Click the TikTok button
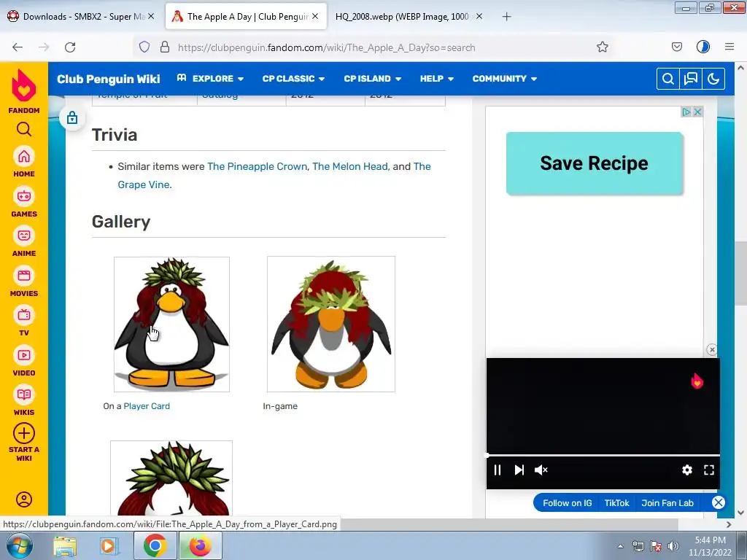The width and height of the screenshot is (747, 560). 617,503
